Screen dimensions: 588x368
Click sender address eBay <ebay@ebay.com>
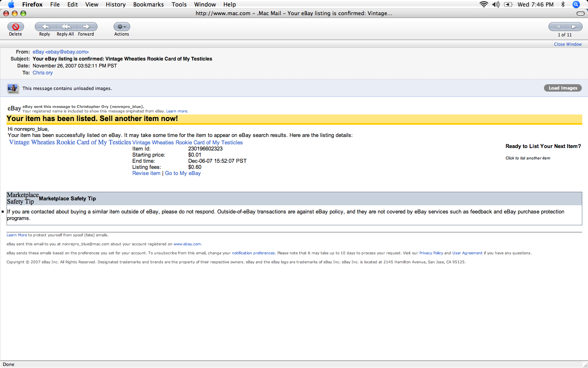pos(60,52)
